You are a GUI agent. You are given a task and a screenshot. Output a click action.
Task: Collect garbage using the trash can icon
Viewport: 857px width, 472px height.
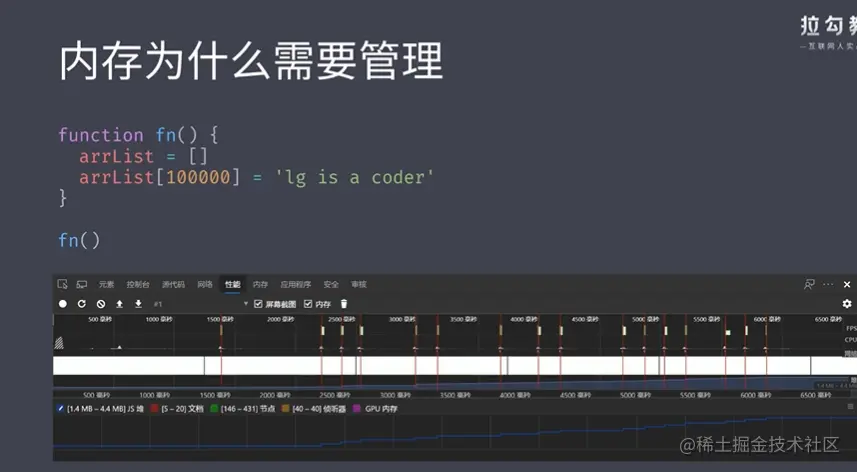tap(344, 304)
